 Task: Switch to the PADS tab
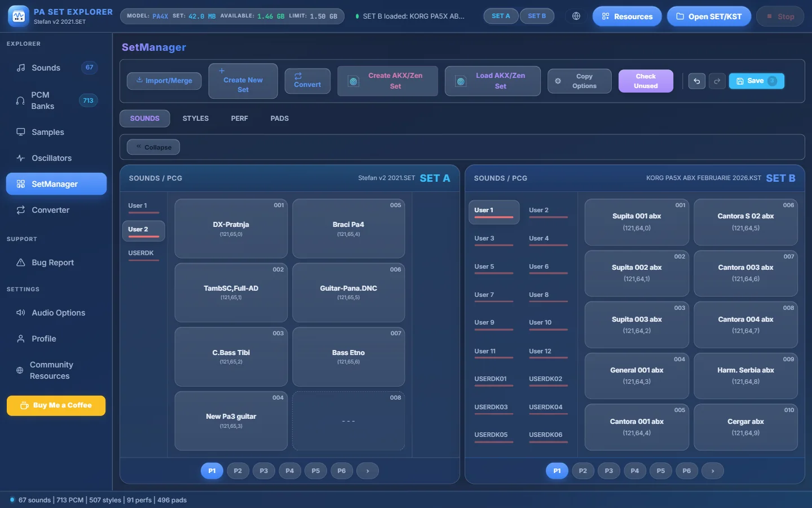[280, 119]
